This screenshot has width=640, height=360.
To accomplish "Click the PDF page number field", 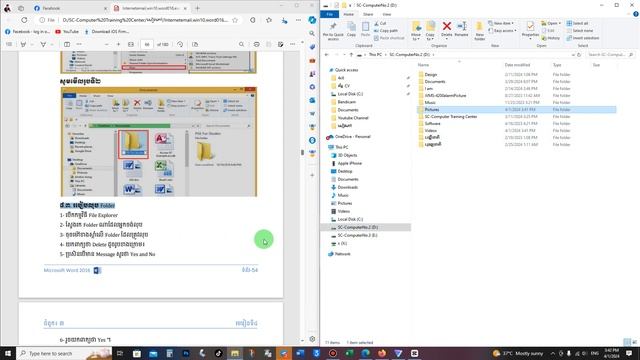I will tap(147, 44).
